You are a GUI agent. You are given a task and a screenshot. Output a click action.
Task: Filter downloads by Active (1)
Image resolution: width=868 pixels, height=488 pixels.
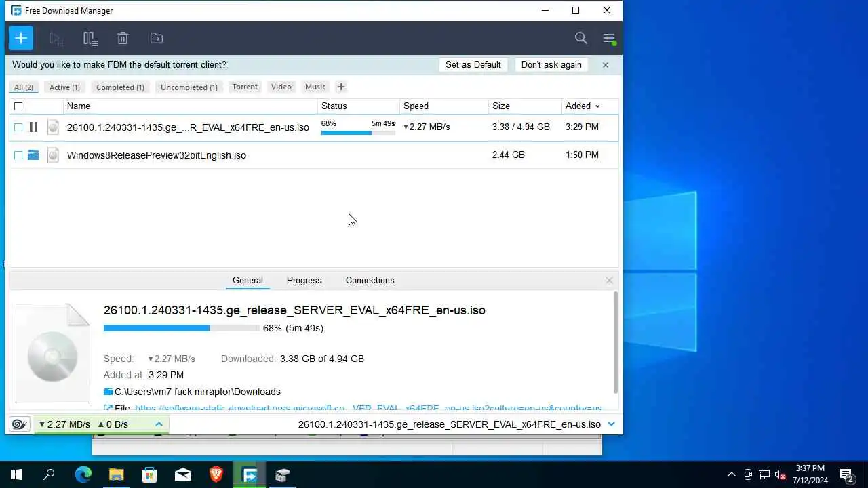(x=64, y=87)
